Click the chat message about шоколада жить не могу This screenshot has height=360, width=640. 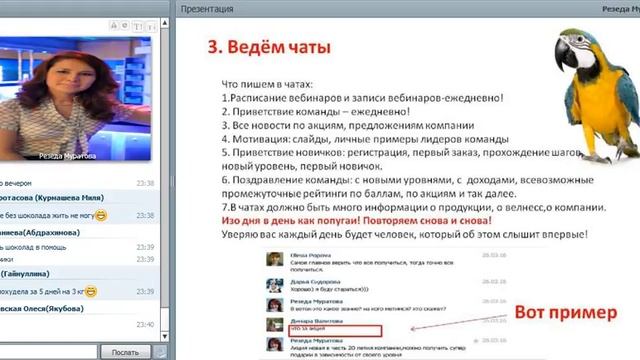pos(47,216)
